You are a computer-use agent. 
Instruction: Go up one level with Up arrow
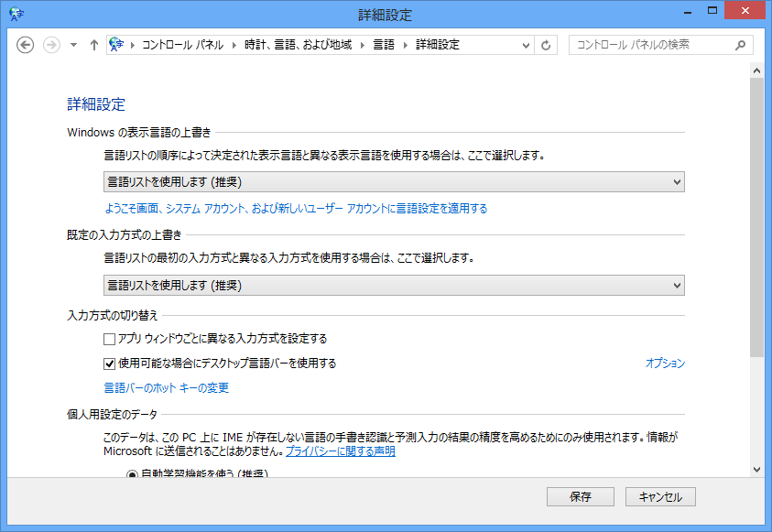click(x=93, y=45)
